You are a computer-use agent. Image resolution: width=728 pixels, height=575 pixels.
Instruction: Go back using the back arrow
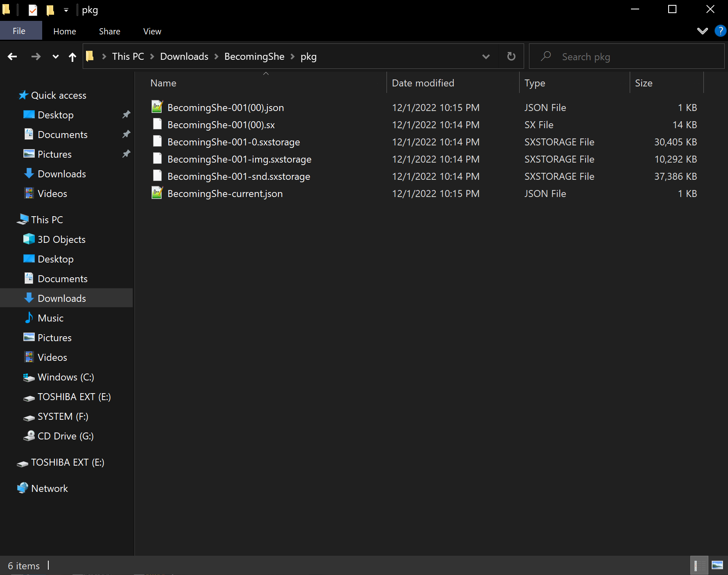12,57
